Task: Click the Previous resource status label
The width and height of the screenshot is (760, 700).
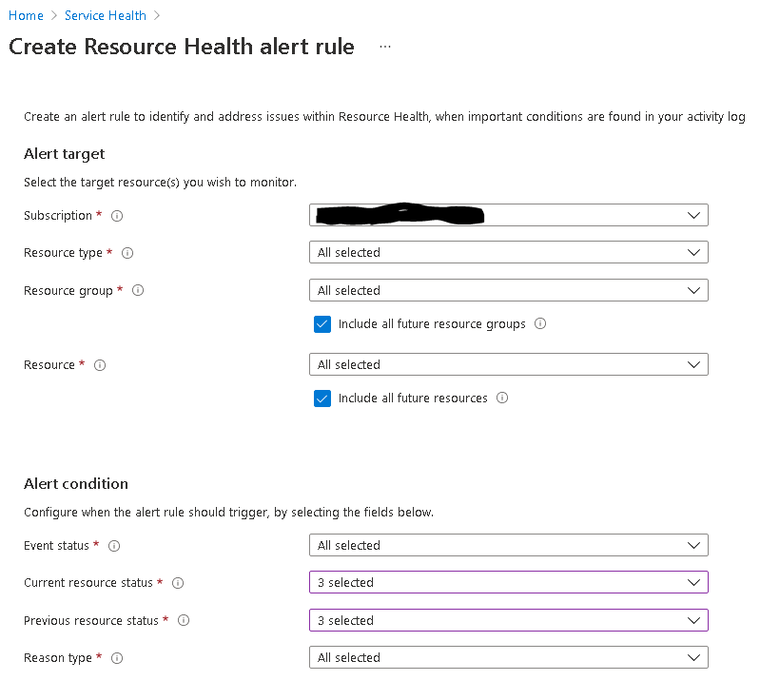Action: pyautogui.click(x=91, y=620)
